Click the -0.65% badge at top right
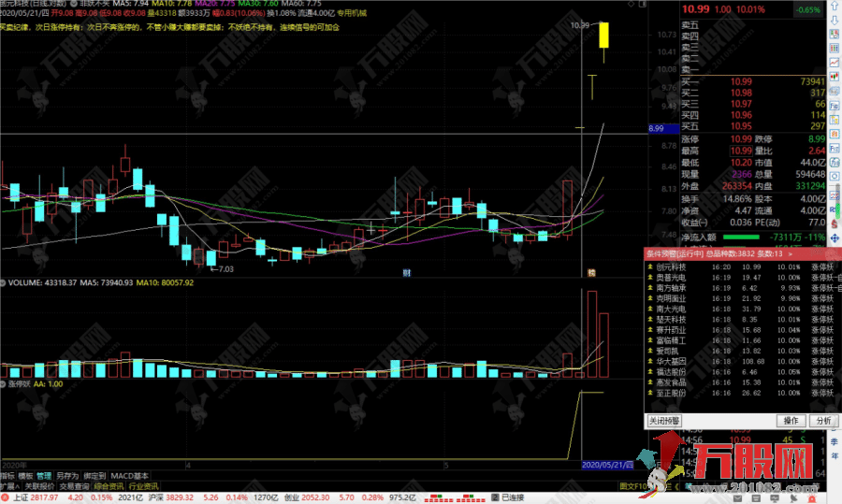 [x=808, y=9]
